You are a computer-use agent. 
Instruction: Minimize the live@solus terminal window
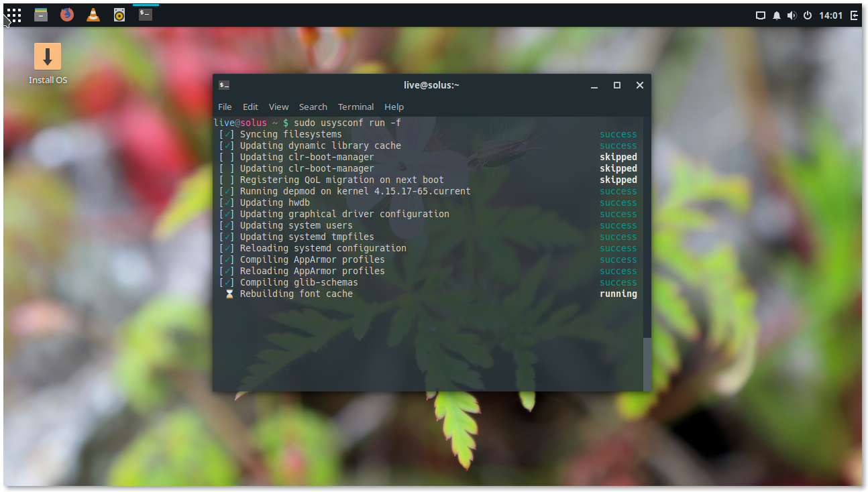point(594,85)
